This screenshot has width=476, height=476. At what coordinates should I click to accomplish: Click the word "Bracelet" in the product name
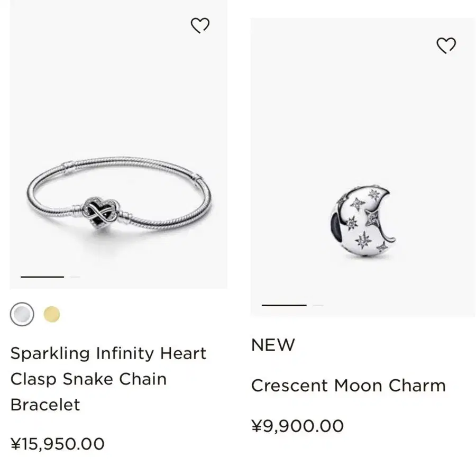click(x=45, y=405)
